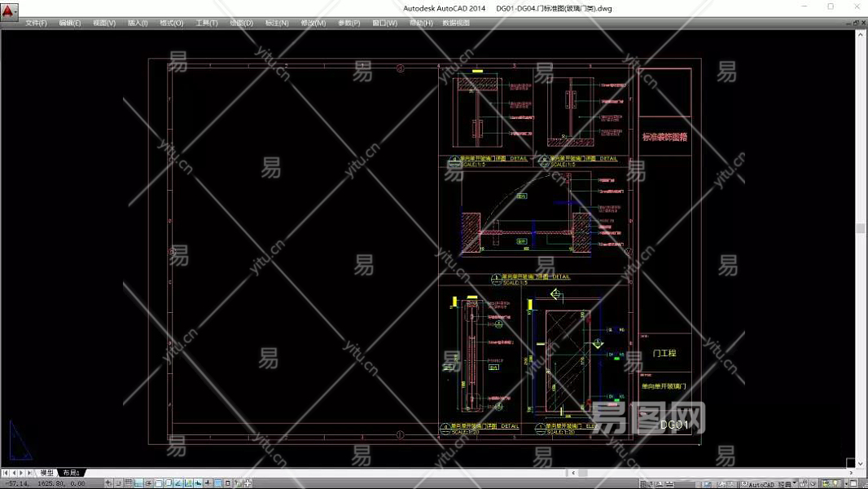The image size is (868, 489).
Task: Go to next layout tab arrow
Action: point(22,473)
